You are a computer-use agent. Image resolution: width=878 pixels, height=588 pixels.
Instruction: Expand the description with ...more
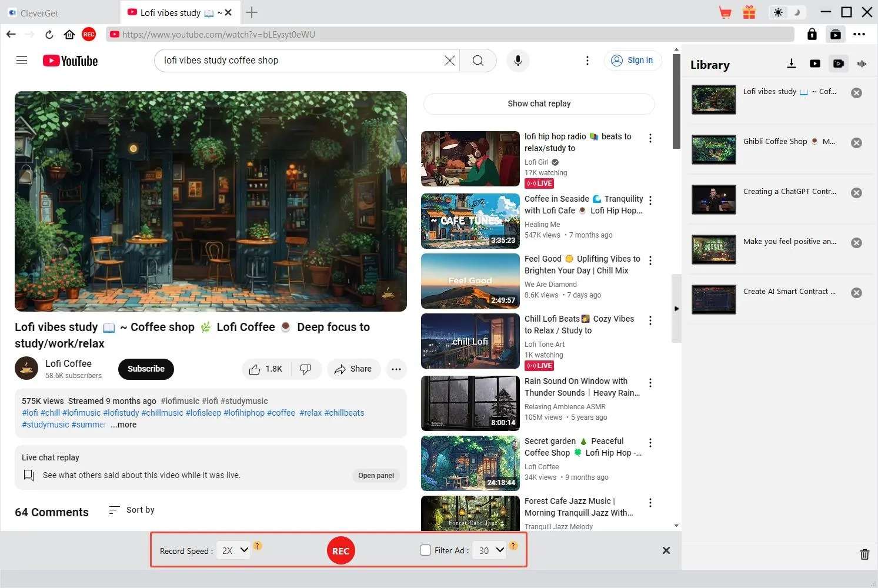coord(123,425)
